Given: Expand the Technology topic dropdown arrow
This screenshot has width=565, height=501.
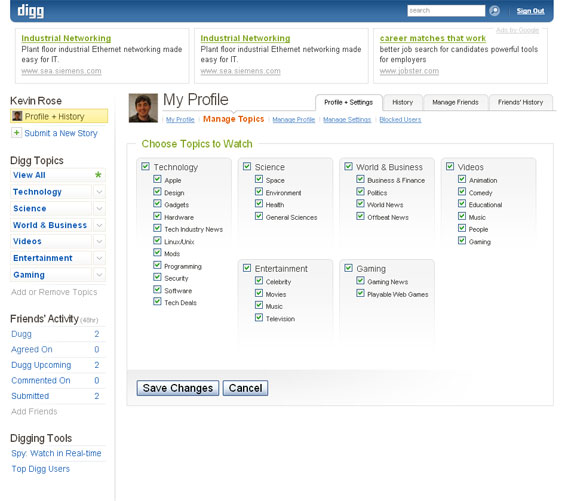Looking at the screenshot, I should pos(99,192).
